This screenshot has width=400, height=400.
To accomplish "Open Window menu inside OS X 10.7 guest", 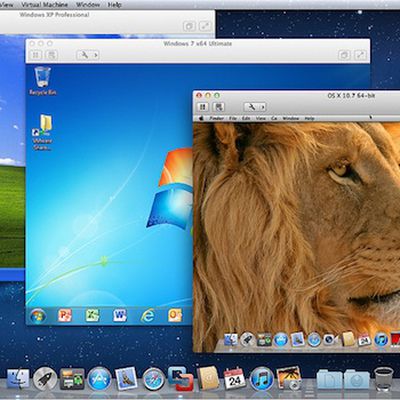I will tap(291, 118).
